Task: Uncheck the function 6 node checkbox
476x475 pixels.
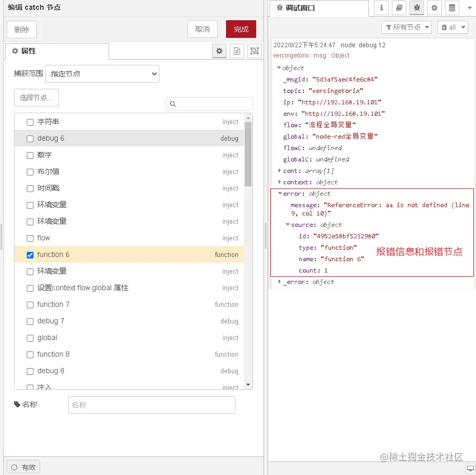Action: tap(30, 255)
